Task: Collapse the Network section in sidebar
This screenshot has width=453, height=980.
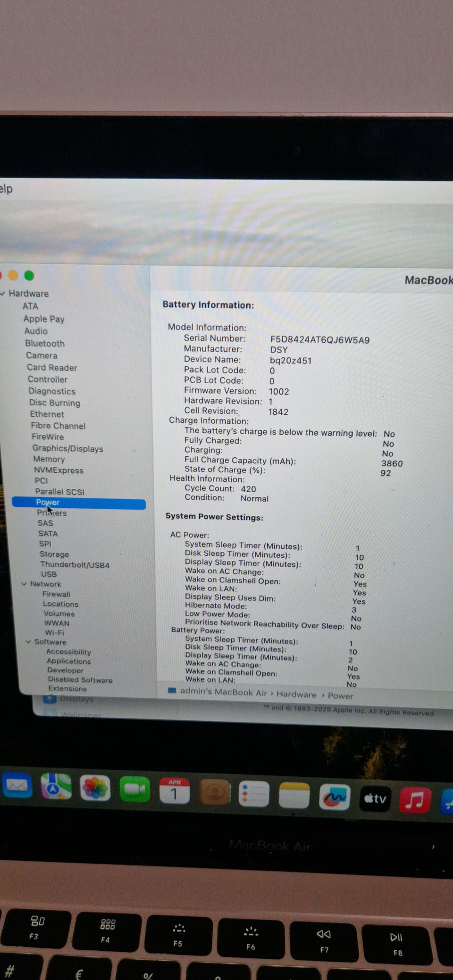Action: [x=24, y=584]
